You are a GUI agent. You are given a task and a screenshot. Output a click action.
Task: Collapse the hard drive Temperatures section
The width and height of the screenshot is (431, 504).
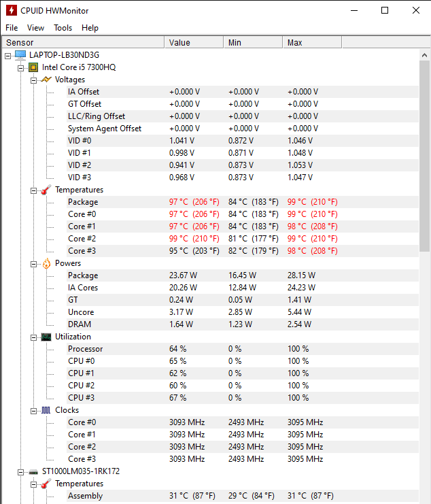coord(34,484)
